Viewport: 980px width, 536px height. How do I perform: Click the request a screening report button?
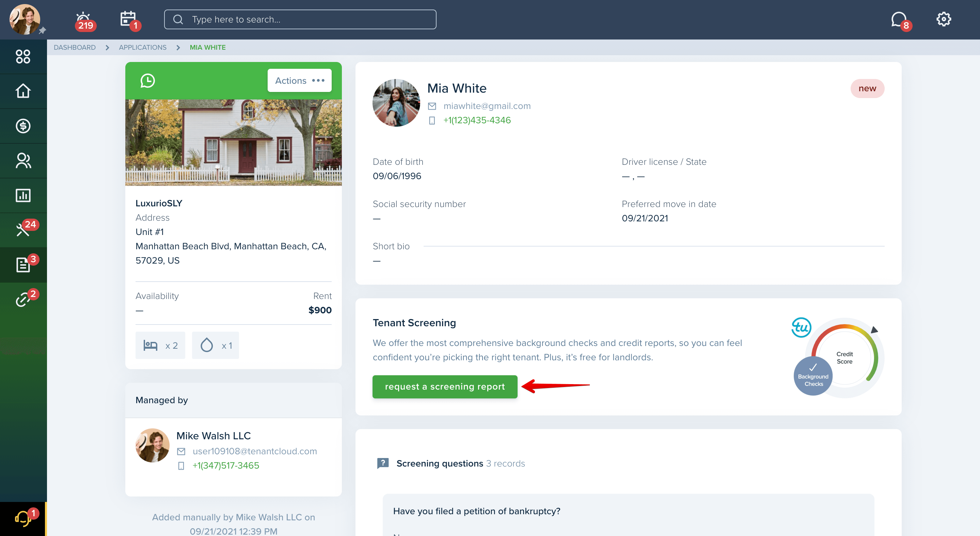pyautogui.click(x=445, y=387)
